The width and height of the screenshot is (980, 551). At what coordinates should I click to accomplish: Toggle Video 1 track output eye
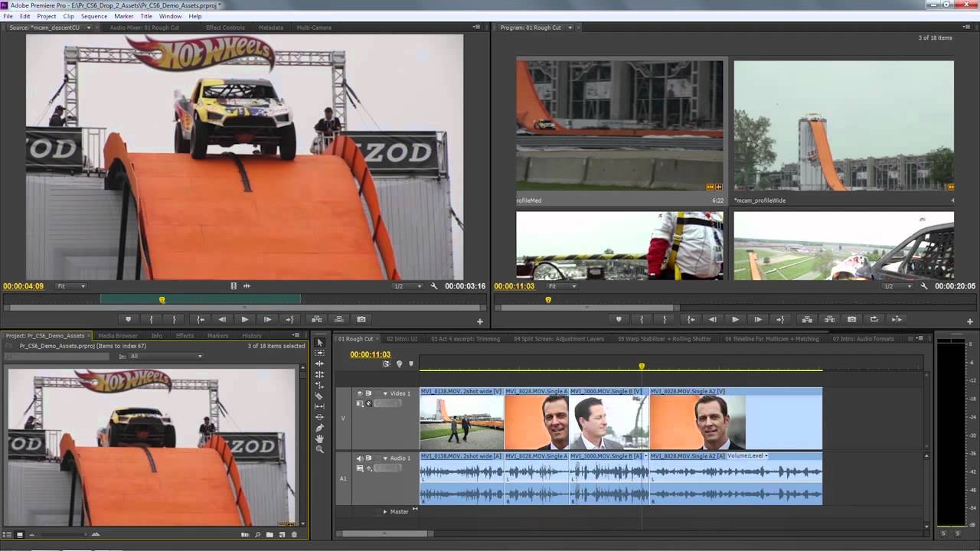tap(359, 393)
